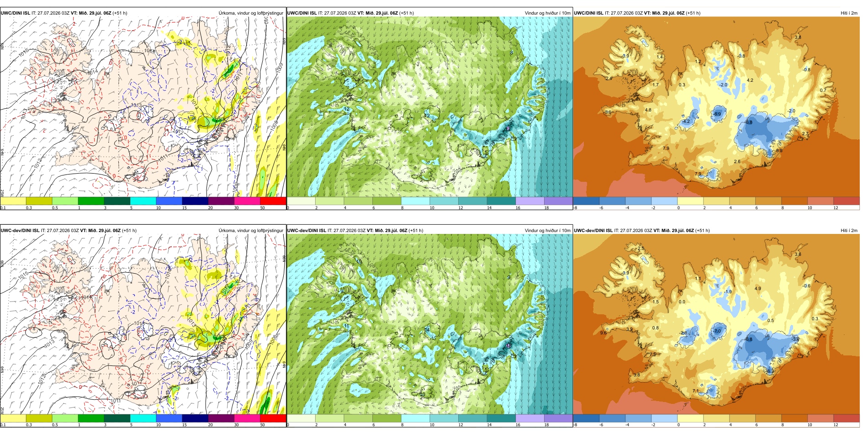This screenshot has width=868, height=434.
Task: Click the 8.8 temperature label on the UWC map
Action: (779, 151)
